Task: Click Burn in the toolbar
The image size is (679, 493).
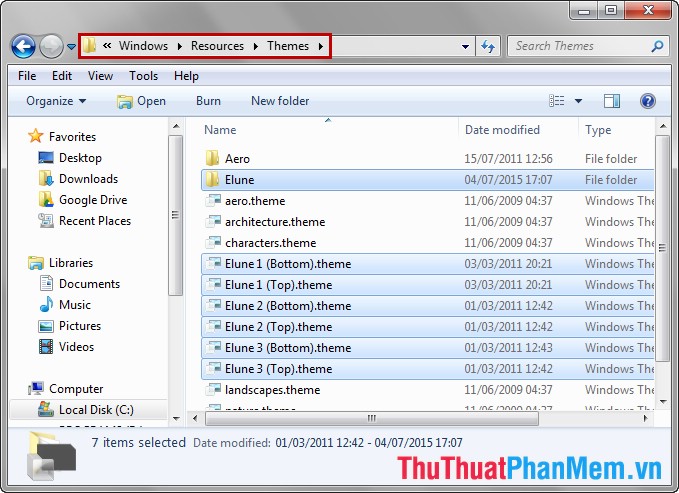Action: coord(208,101)
